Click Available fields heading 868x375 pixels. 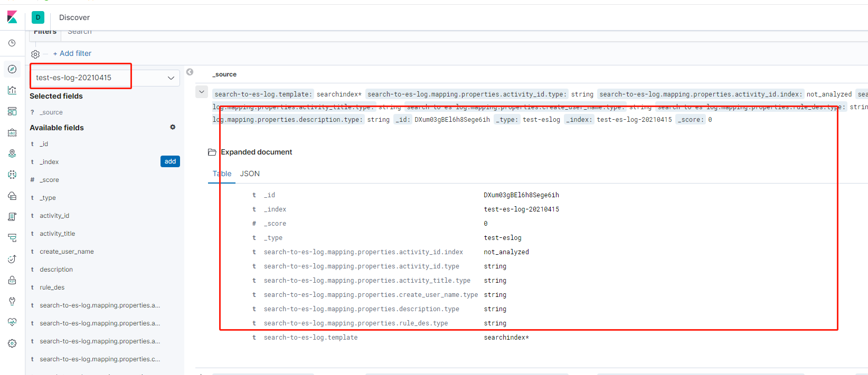(56, 128)
